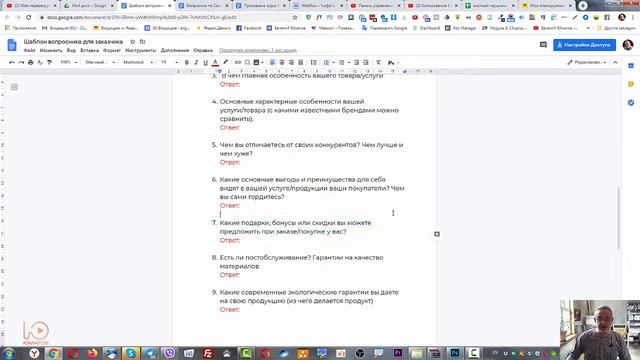Open the comment history icon

543,45
